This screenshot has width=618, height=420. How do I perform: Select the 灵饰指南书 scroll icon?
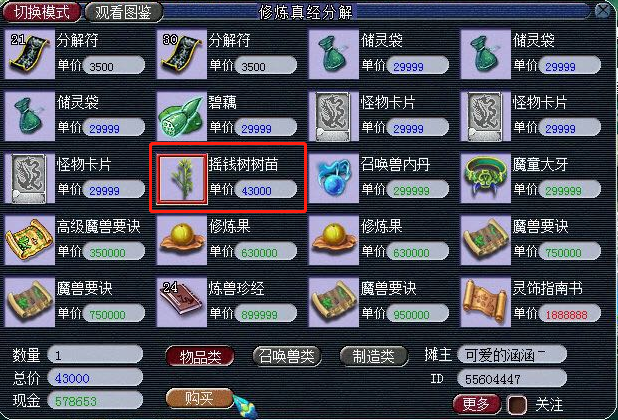pos(486,302)
